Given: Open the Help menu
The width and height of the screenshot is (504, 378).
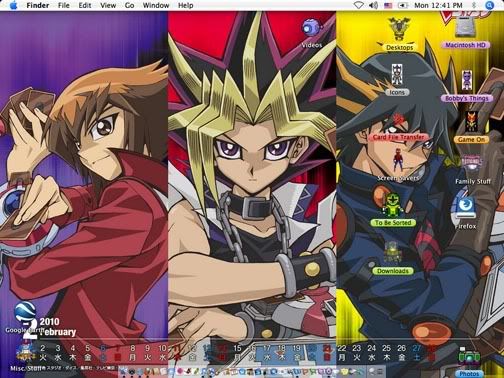Looking at the screenshot, I should coord(185,5).
